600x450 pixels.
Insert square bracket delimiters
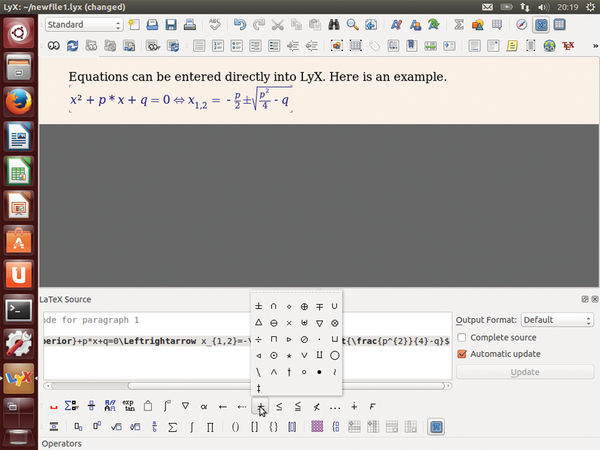254,427
